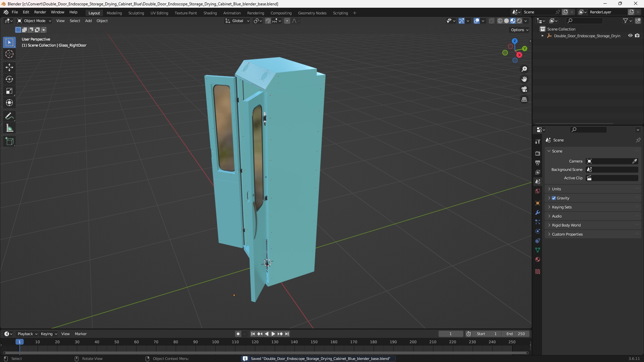Switch to rendered viewport shading
This screenshot has width=644, height=362.
point(519,21)
